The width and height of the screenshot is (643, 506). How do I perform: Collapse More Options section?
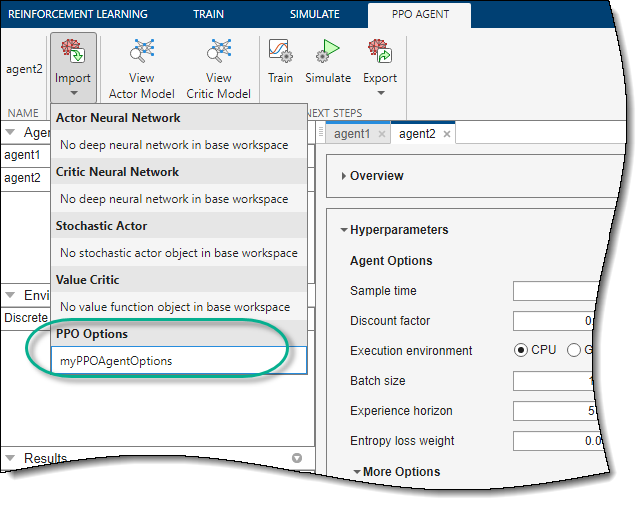pos(358,472)
